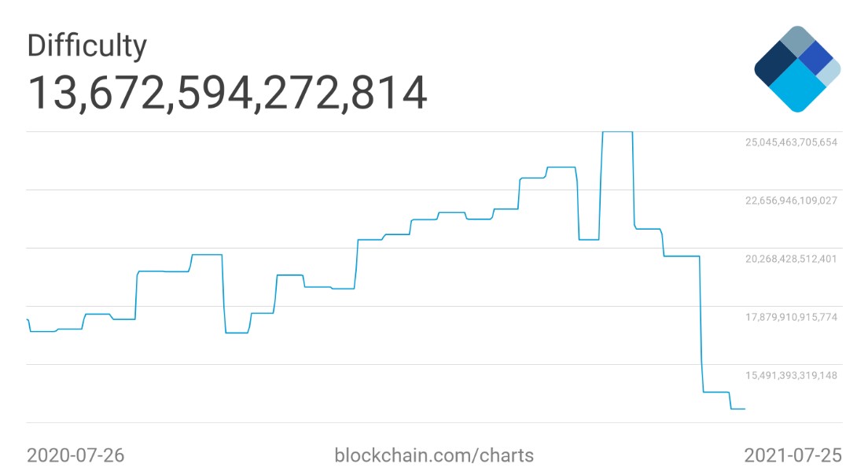Click the gray-blue top diamond of logo
The height and width of the screenshot is (475, 868).
click(798, 41)
